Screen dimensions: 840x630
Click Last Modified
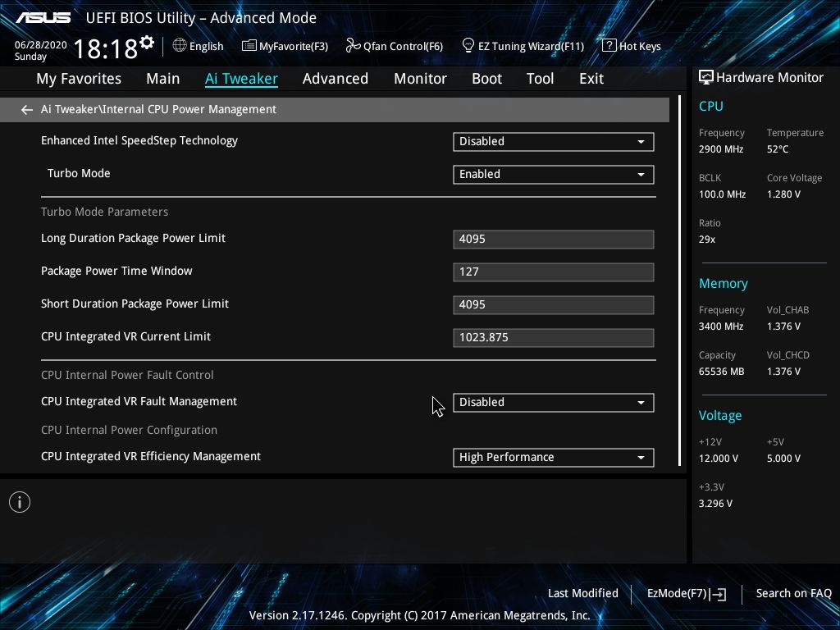[583, 594]
